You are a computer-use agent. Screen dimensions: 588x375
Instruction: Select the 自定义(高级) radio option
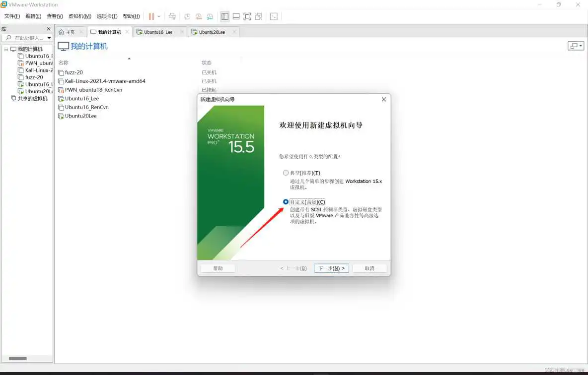click(x=286, y=202)
